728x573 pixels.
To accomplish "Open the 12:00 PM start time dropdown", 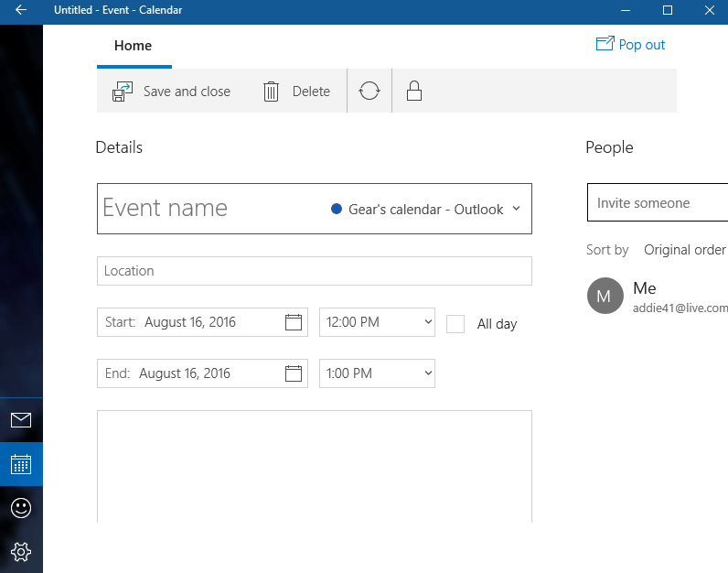I will tap(377, 322).
